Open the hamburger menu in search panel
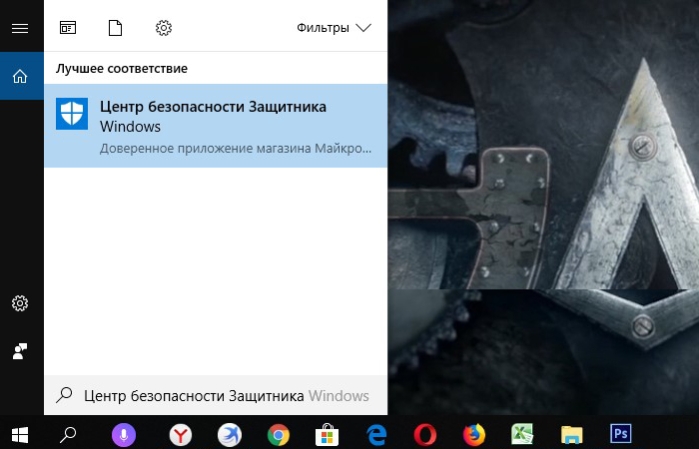Viewport: 699px width, 449px height. [20, 29]
